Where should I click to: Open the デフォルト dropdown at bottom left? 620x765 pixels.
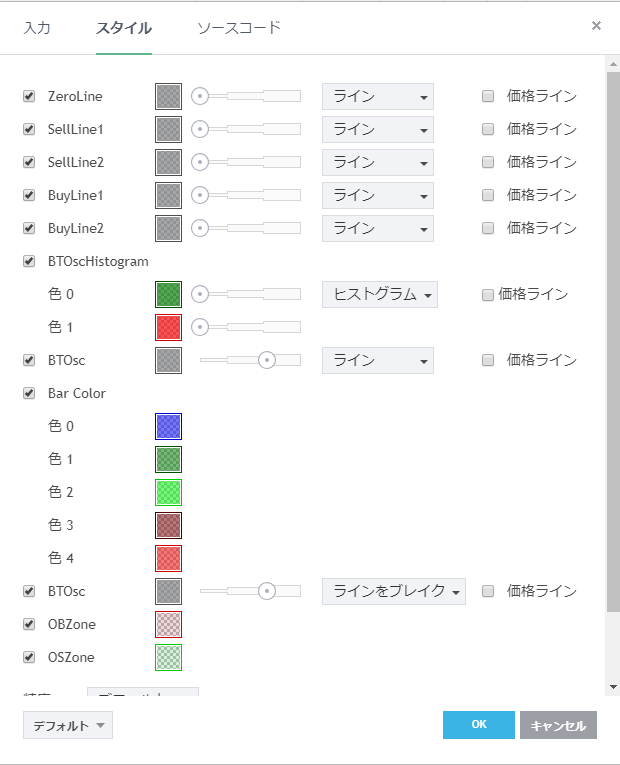coord(67,725)
